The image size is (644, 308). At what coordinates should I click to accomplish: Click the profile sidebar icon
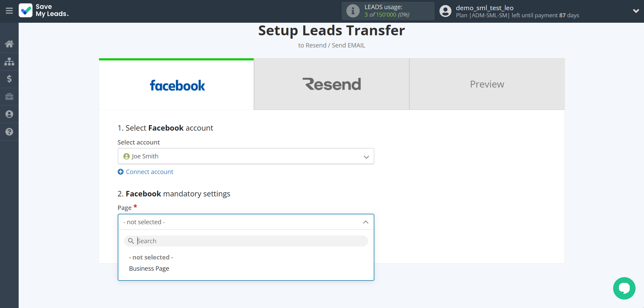(9, 114)
